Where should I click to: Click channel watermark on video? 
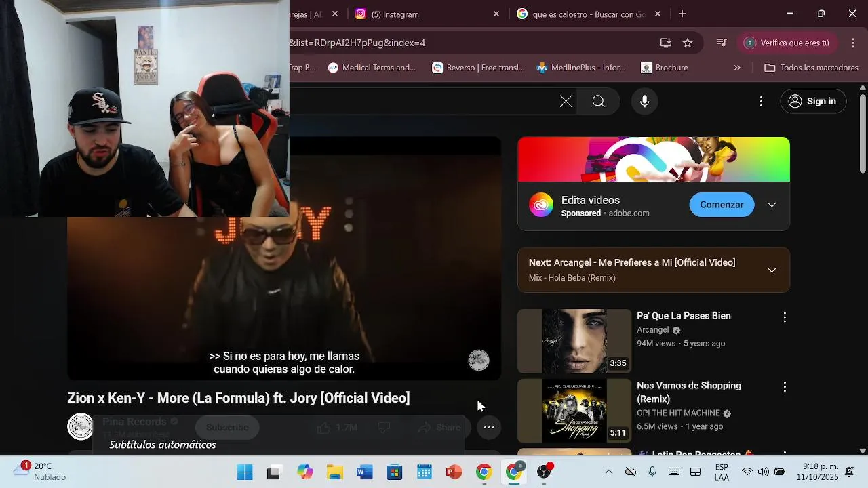point(479,361)
